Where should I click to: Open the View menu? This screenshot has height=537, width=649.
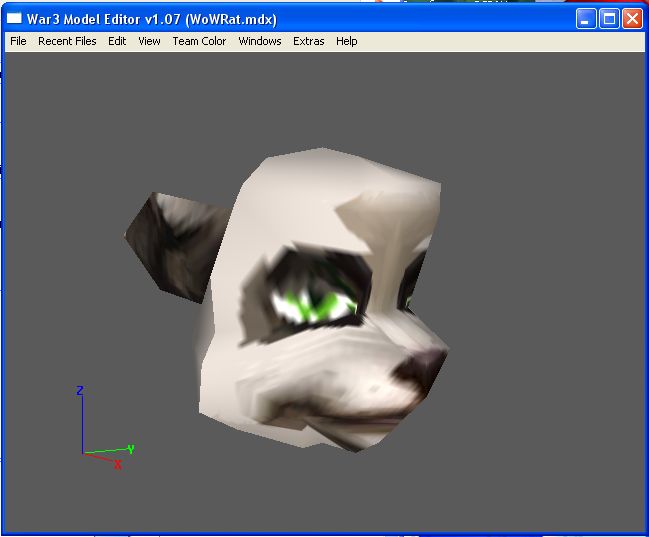click(149, 41)
